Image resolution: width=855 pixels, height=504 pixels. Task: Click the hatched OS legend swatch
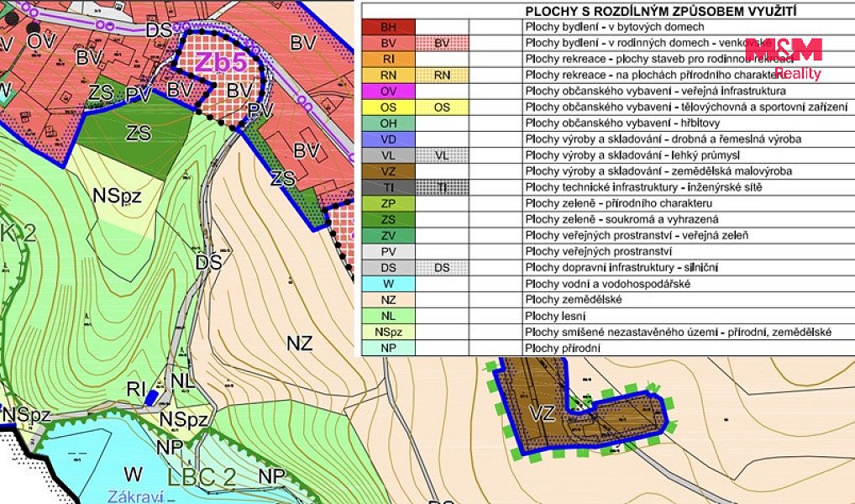click(x=442, y=107)
